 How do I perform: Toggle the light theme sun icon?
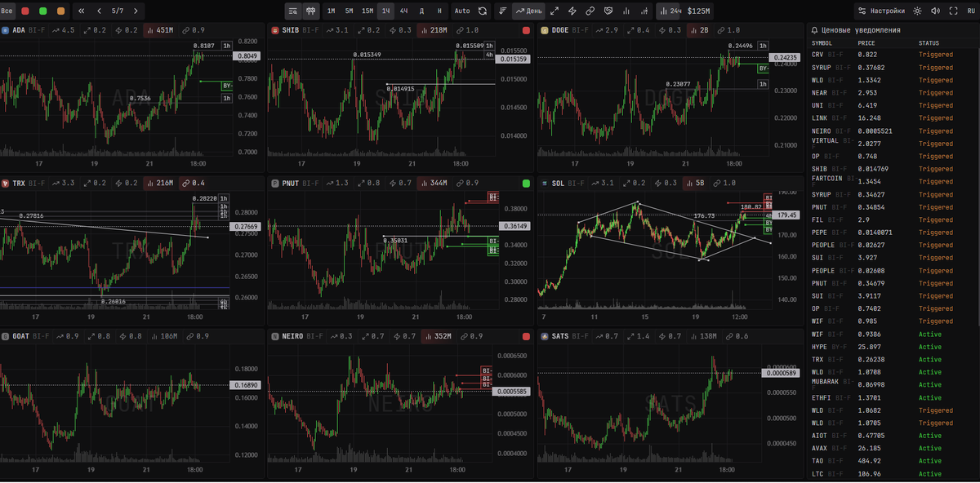tap(917, 11)
